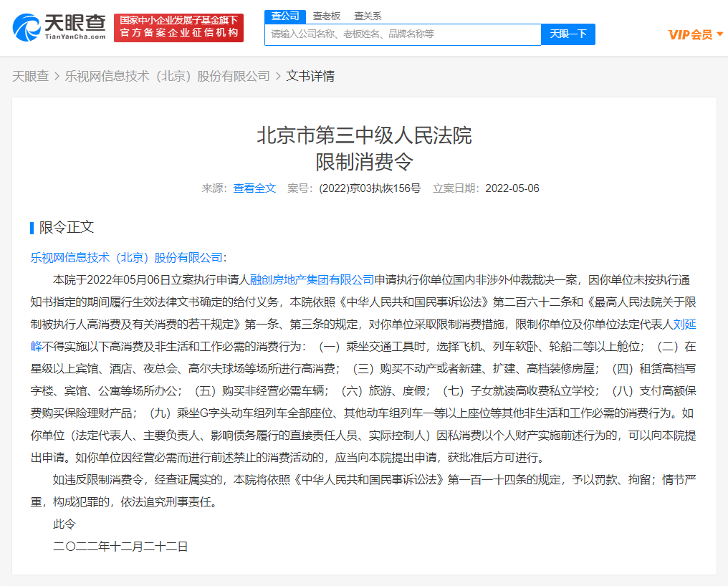Open the 查看全文 source link
The height and width of the screenshot is (586, 728).
tap(254, 188)
